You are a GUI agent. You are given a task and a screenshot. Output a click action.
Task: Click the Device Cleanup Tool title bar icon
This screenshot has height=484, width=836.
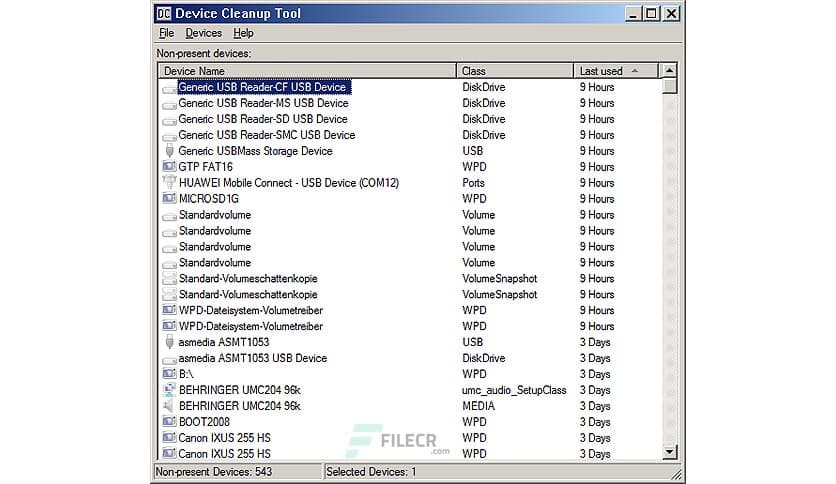164,13
